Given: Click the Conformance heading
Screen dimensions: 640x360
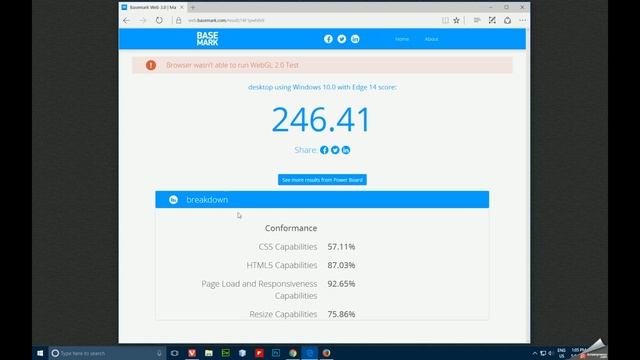Looking at the screenshot, I should pos(291,228).
